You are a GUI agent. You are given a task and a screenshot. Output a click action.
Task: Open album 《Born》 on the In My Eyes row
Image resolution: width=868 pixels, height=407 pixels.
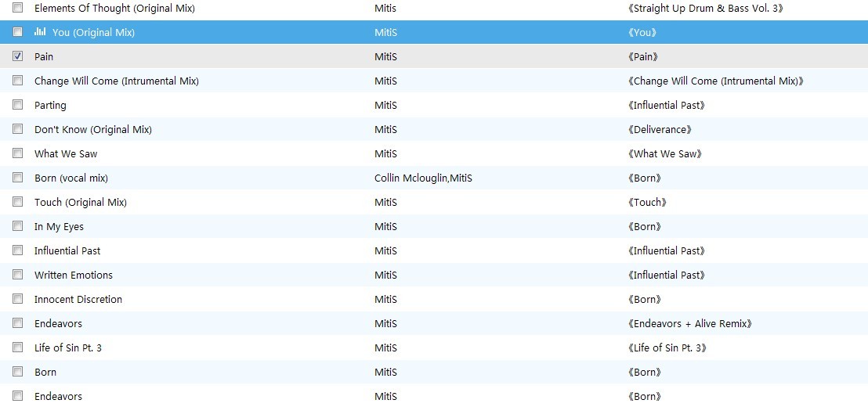(x=645, y=227)
